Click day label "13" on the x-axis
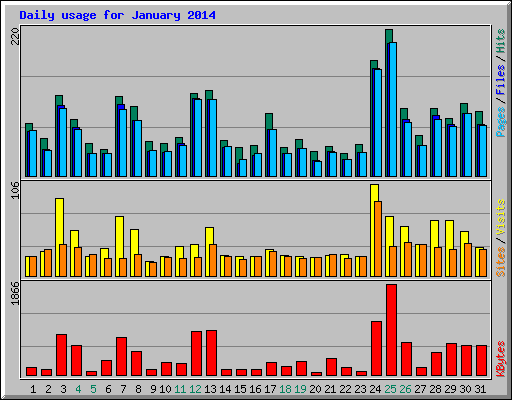Screen dimensions: 512x400 210,389
